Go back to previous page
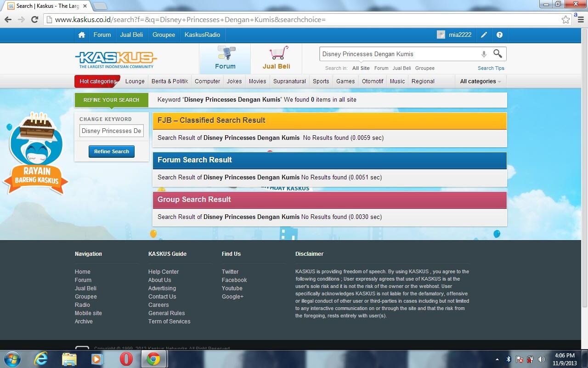588x368 pixels. [x=8, y=19]
